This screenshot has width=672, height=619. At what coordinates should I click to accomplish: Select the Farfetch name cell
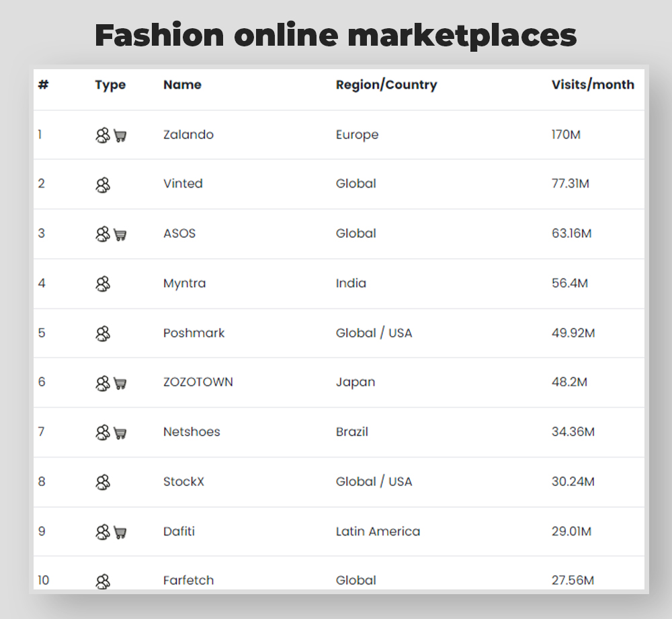click(x=188, y=580)
